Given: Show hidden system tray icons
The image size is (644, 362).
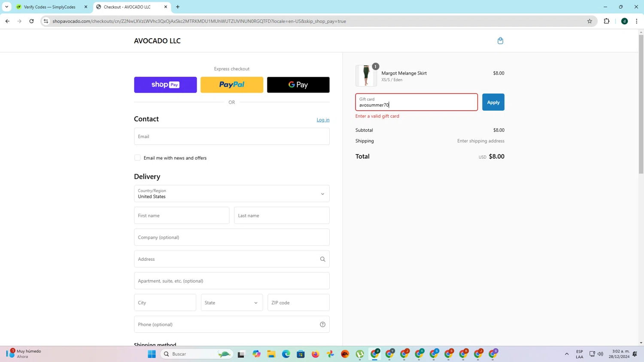Looking at the screenshot, I should pyautogui.click(x=567, y=354).
